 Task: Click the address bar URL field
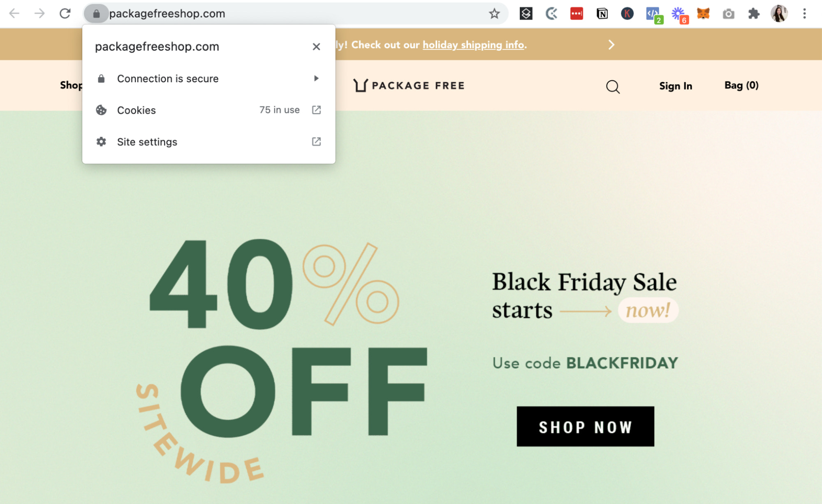click(288, 14)
